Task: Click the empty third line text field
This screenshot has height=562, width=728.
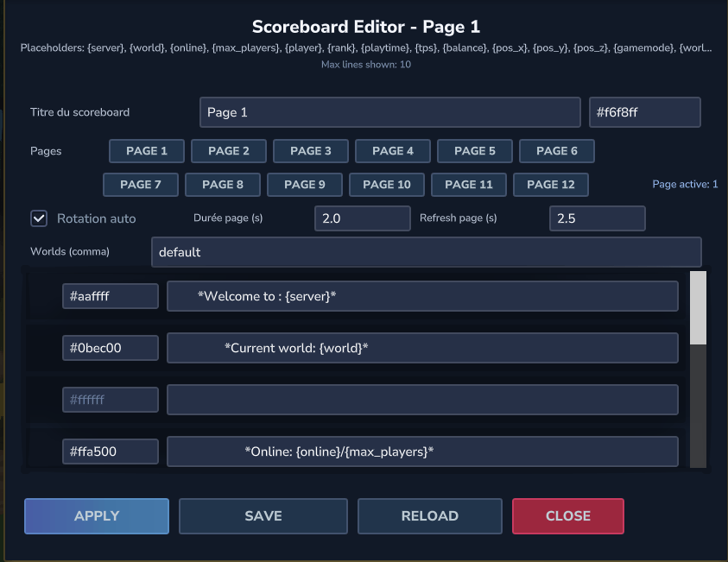Action: tap(422, 400)
